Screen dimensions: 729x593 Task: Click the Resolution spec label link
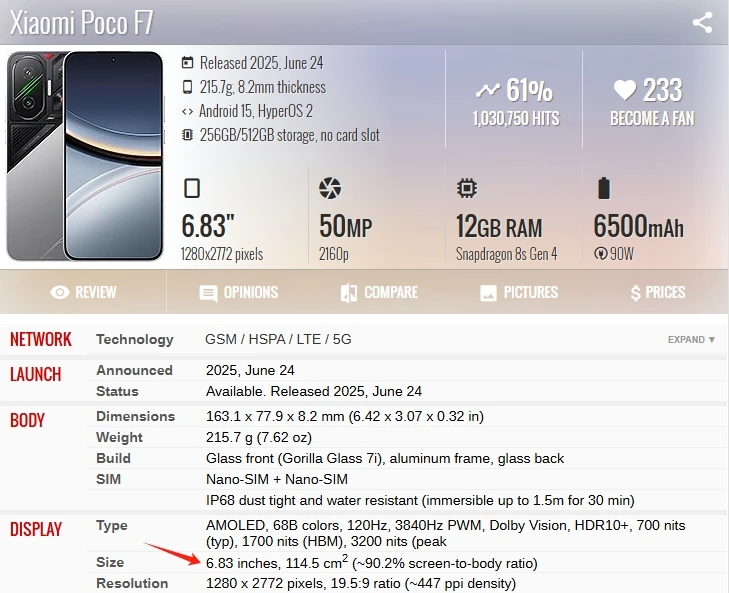pyautogui.click(x=133, y=583)
